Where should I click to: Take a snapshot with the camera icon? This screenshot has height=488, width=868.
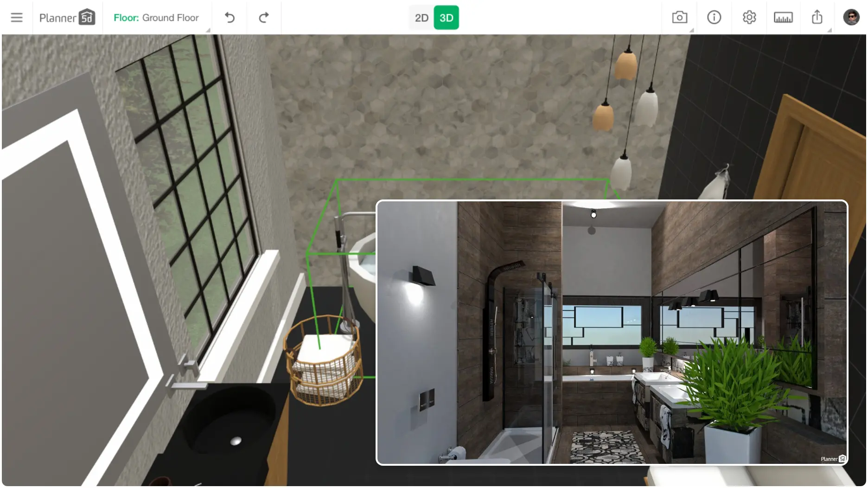(x=679, y=18)
